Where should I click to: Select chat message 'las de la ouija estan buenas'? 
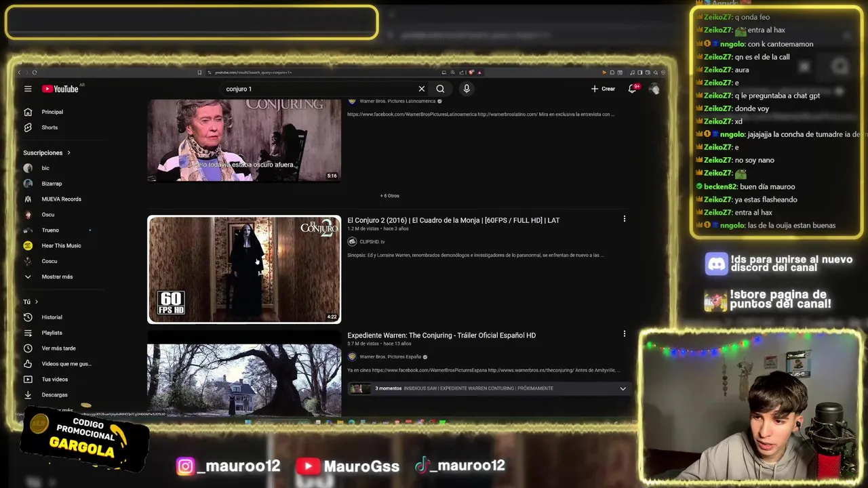pos(791,225)
